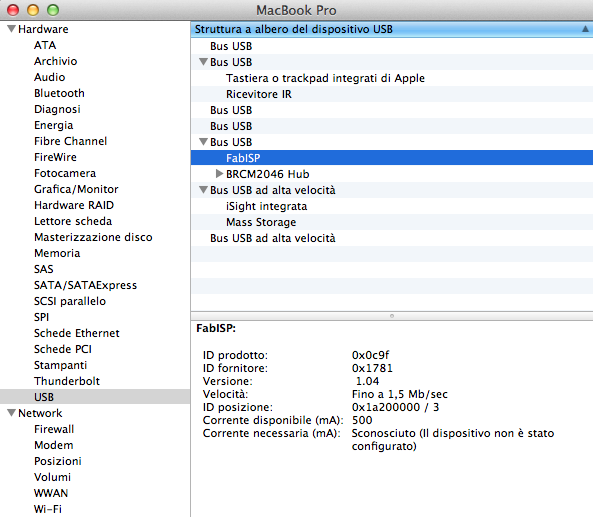Open the FireWire category
The width and height of the screenshot is (593, 517).
pyautogui.click(x=55, y=157)
